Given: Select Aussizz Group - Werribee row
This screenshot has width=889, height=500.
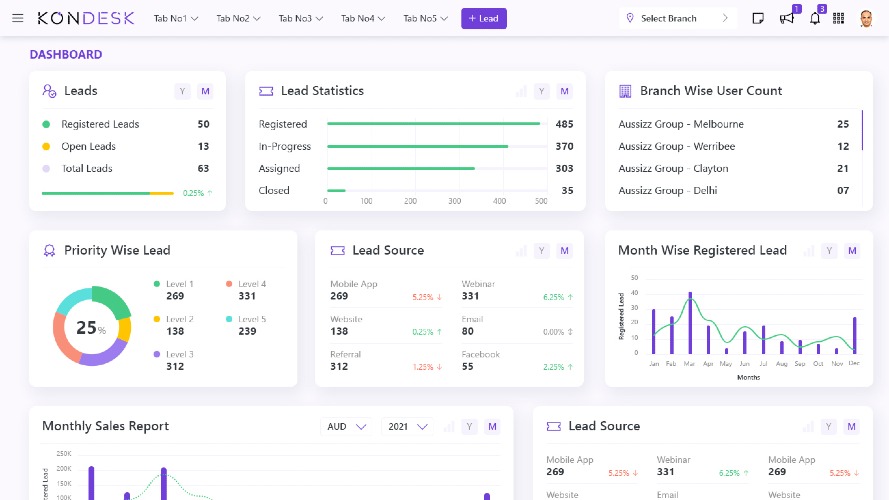Looking at the screenshot, I should point(734,146).
